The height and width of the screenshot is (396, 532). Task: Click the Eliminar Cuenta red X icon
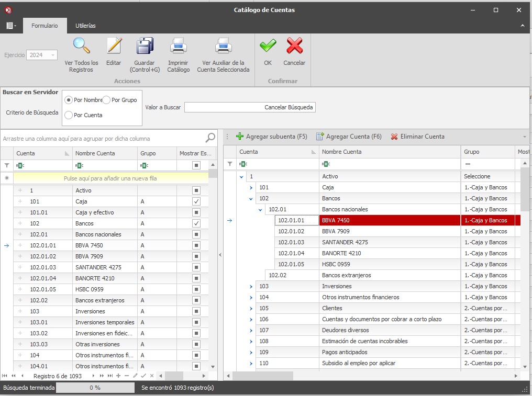click(x=394, y=137)
